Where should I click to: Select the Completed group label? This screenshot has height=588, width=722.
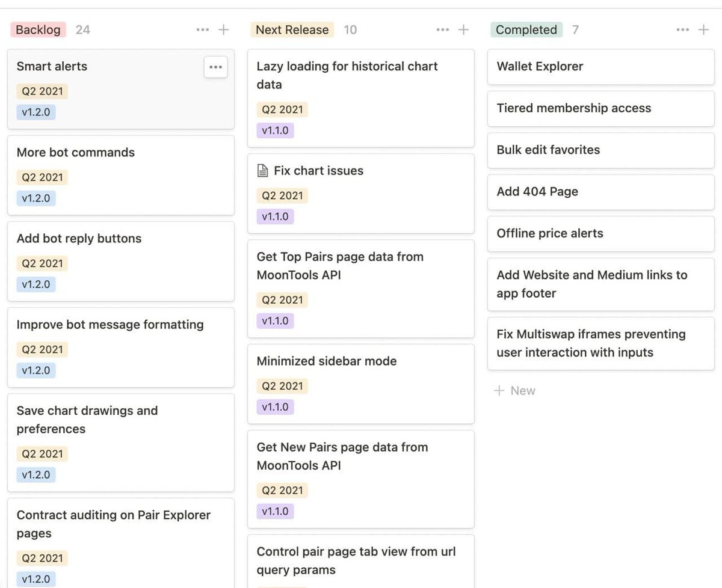point(526,29)
